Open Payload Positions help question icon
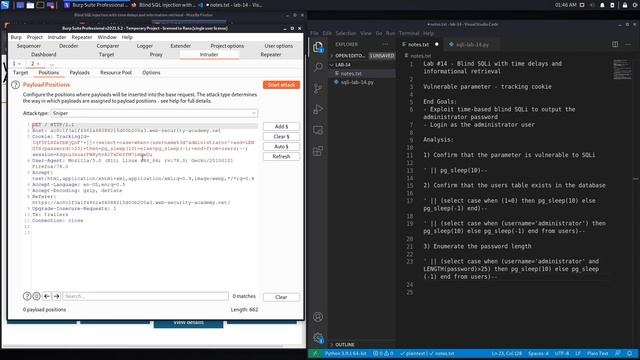The width and height of the screenshot is (640, 360). tap(16, 85)
